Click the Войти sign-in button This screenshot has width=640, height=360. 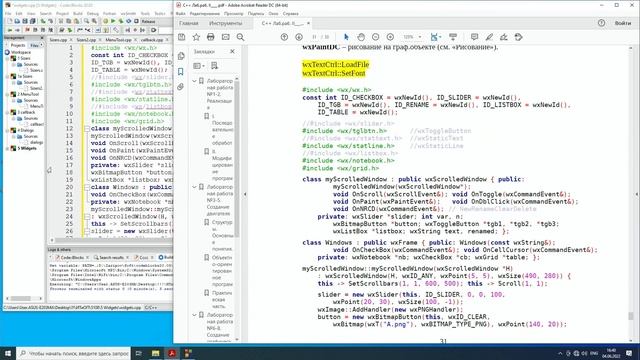(622, 23)
